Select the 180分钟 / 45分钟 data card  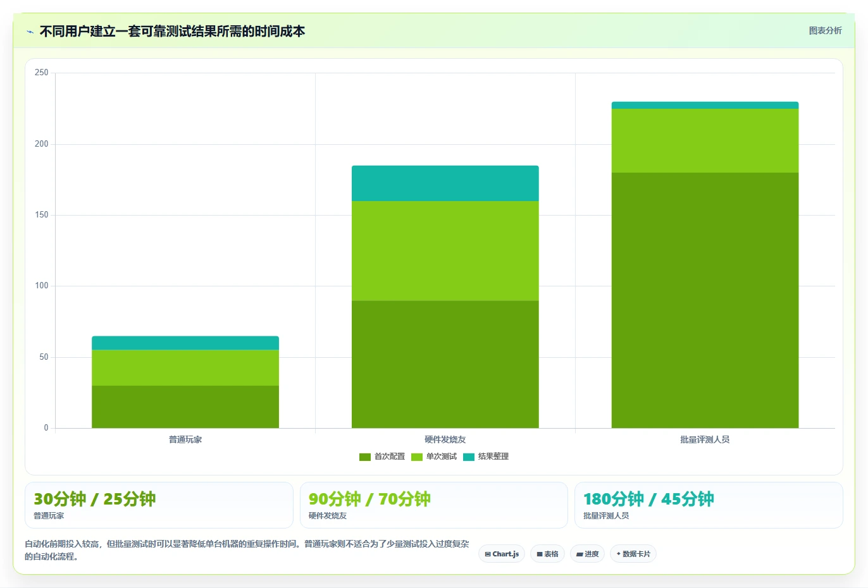point(709,505)
